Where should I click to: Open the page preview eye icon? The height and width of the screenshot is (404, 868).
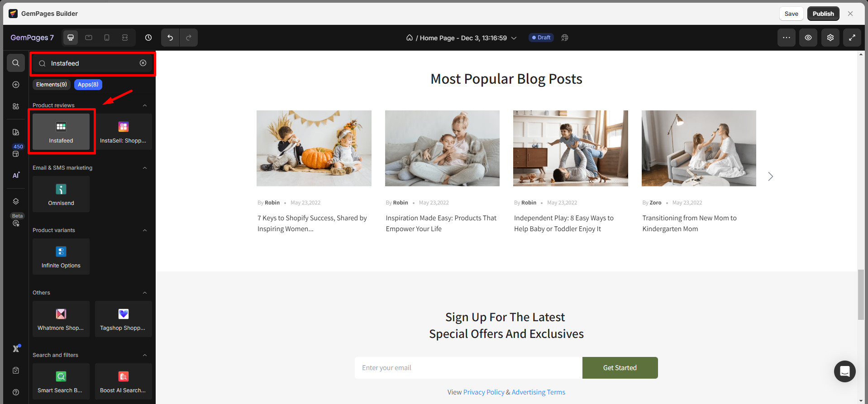808,38
